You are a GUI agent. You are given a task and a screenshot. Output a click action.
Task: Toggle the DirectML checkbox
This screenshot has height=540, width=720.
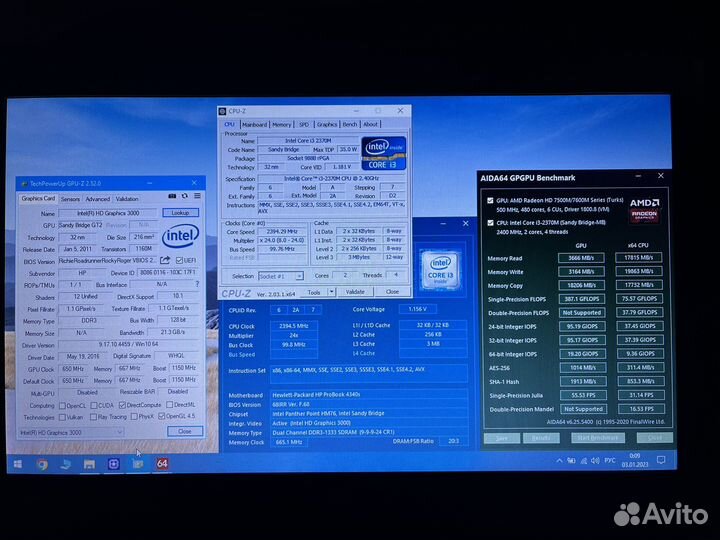[169, 405]
